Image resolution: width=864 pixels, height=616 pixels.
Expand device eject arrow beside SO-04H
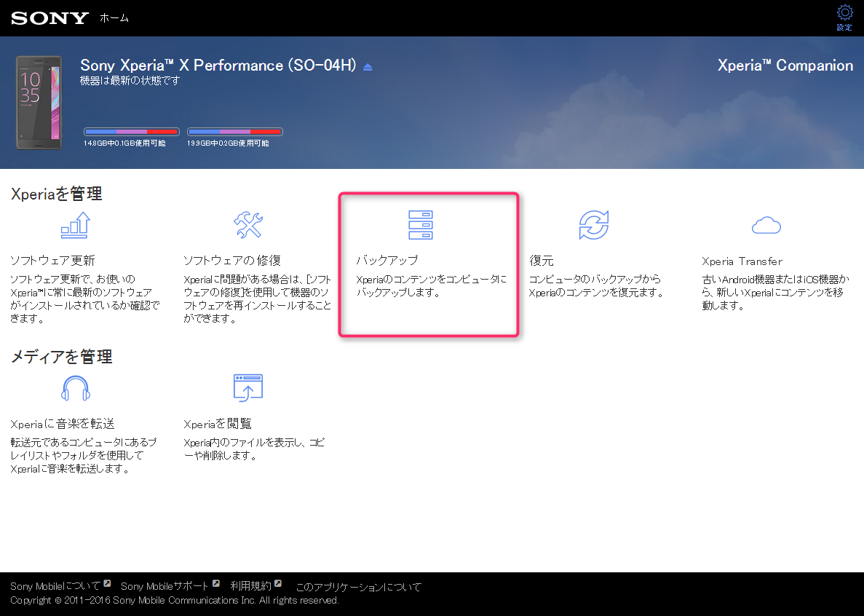(368, 67)
